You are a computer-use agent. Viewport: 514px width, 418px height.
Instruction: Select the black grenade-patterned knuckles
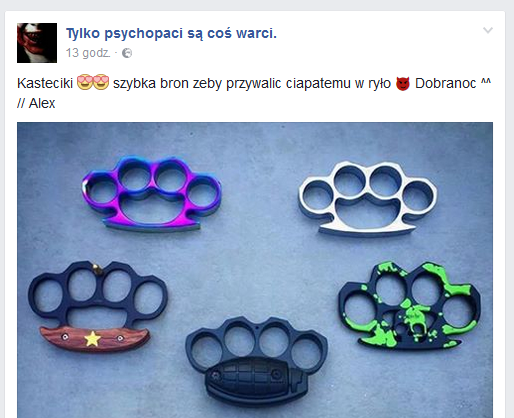[257, 360]
